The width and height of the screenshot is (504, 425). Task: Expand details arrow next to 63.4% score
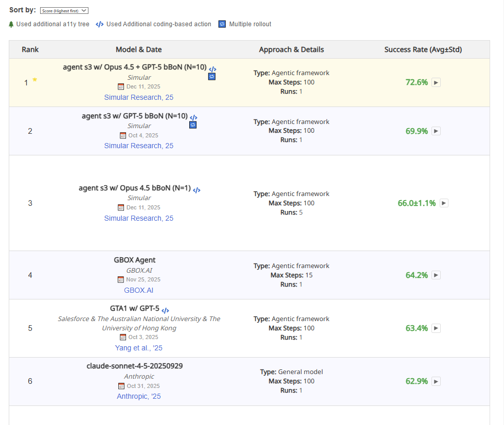[436, 328]
